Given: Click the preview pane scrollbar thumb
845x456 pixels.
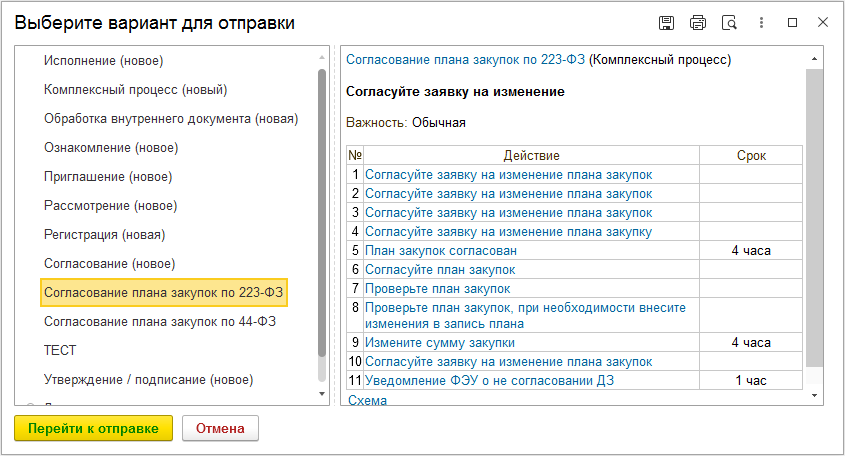Looking at the screenshot, I should point(814,218).
